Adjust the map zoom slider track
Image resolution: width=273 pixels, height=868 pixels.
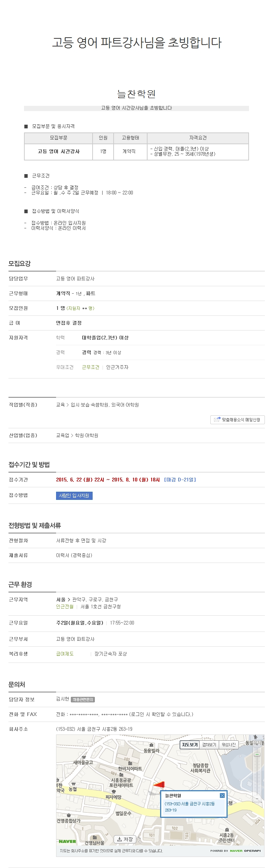257,775
